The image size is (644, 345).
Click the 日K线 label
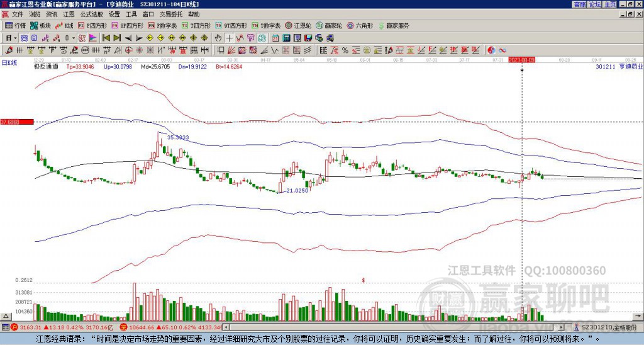(x=9, y=63)
